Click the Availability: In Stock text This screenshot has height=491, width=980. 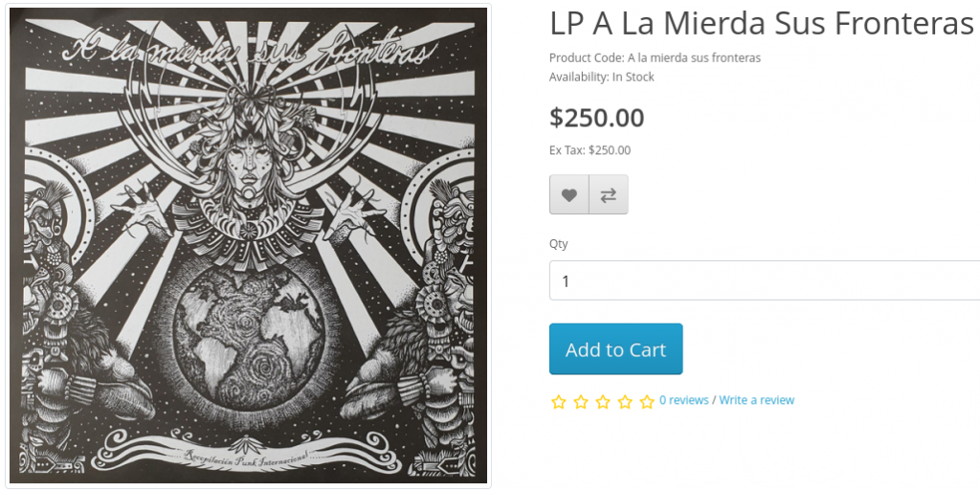601,77
